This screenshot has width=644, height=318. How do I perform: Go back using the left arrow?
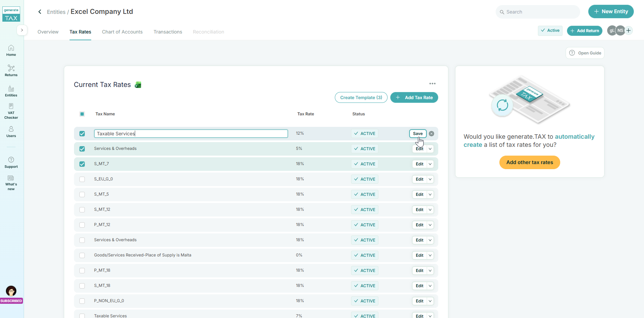[40, 12]
